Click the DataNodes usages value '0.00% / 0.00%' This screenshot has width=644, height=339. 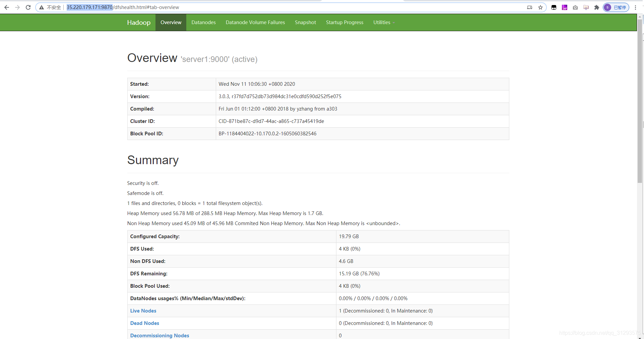point(373,298)
